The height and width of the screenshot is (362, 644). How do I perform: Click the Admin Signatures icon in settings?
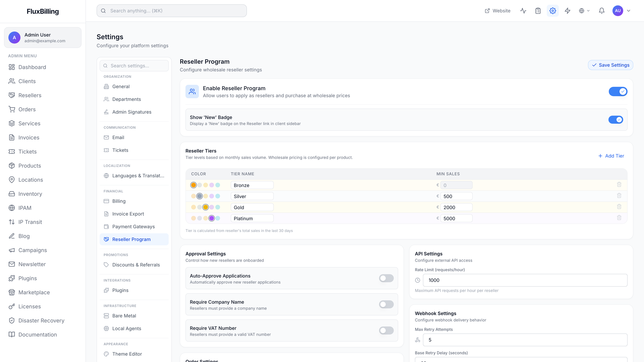[x=106, y=112]
